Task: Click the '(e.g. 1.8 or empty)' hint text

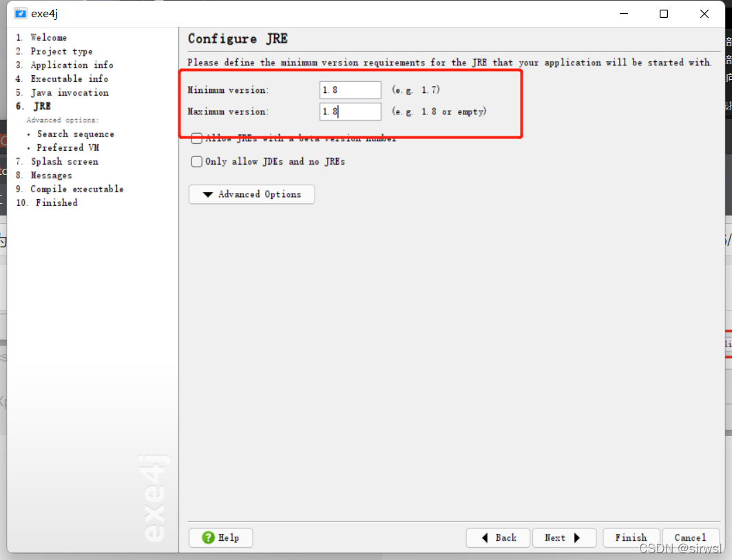Action: pyautogui.click(x=439, y=112)
